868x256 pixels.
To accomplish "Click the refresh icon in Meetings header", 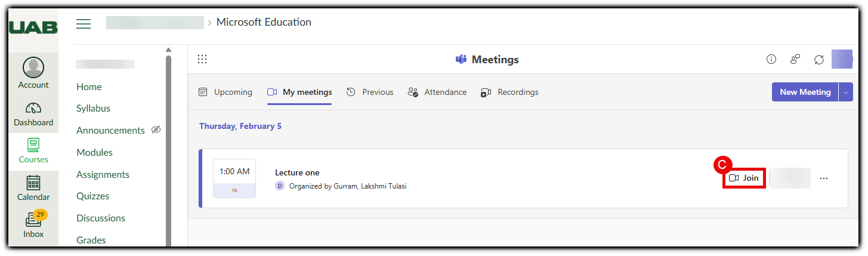I will tap(819, 59).
